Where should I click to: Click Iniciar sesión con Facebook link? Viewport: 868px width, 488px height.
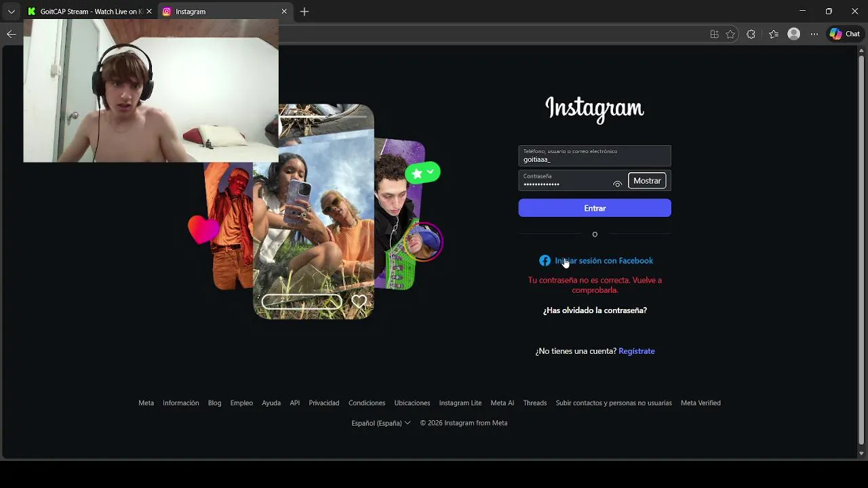[604, 260]
